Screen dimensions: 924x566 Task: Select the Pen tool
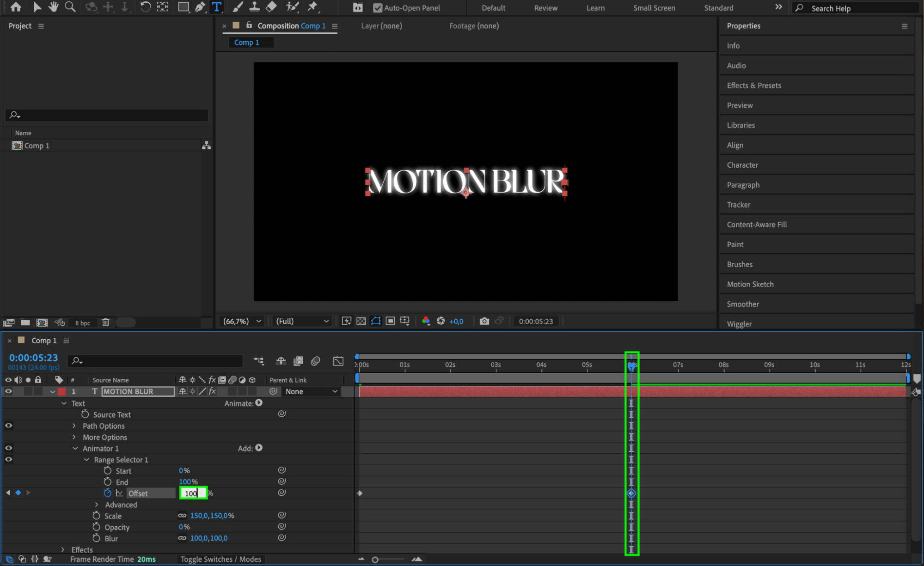tap(200, 7)
